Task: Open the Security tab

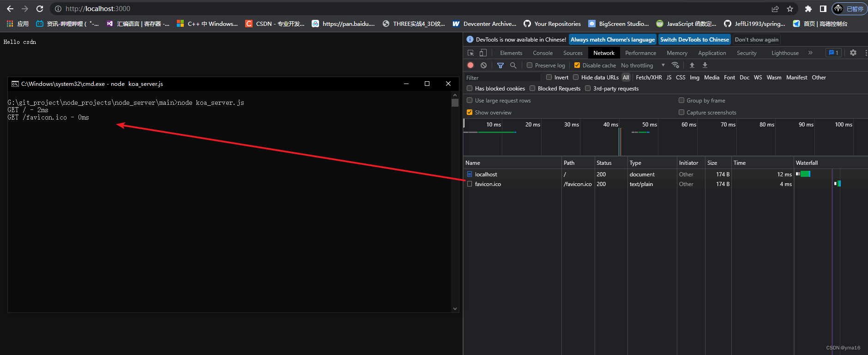Action: [747, 53]
